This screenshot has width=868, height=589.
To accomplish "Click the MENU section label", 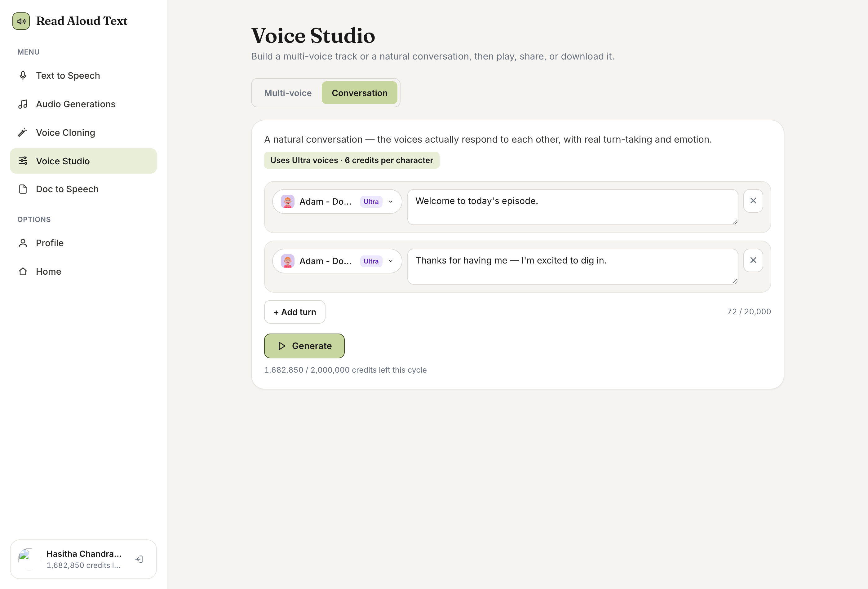I will click(29, 52).
